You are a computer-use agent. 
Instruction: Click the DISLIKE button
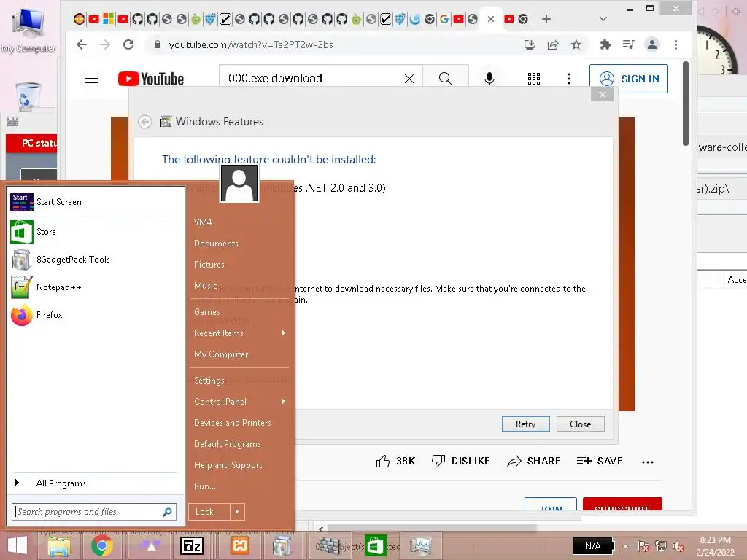coord(461,461)
